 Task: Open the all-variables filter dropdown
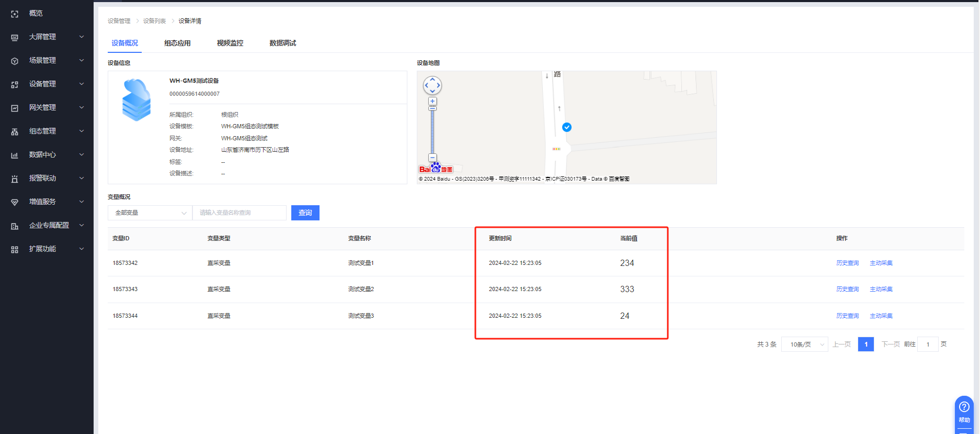150,213
